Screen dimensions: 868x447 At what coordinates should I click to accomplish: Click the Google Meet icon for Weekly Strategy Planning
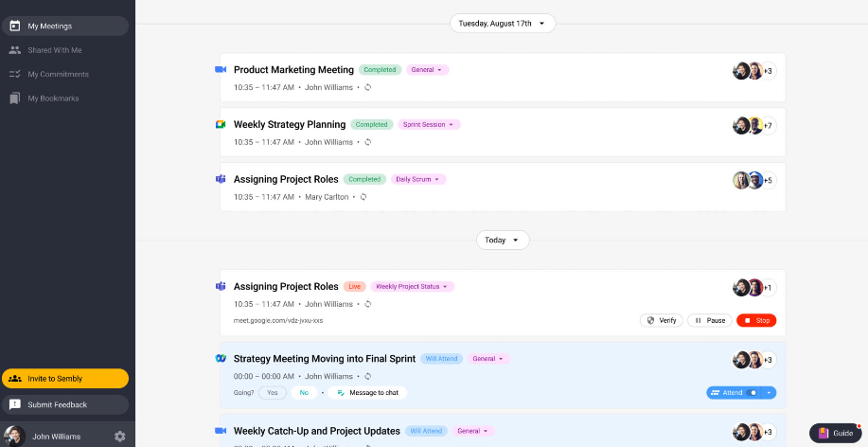coord(221,125)
